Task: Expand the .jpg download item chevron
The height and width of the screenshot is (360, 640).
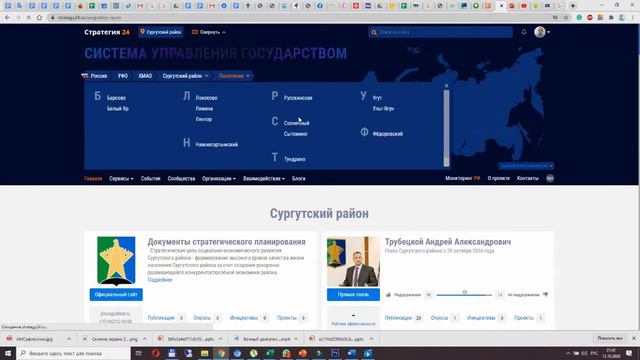Action: [x=69, y=339]
